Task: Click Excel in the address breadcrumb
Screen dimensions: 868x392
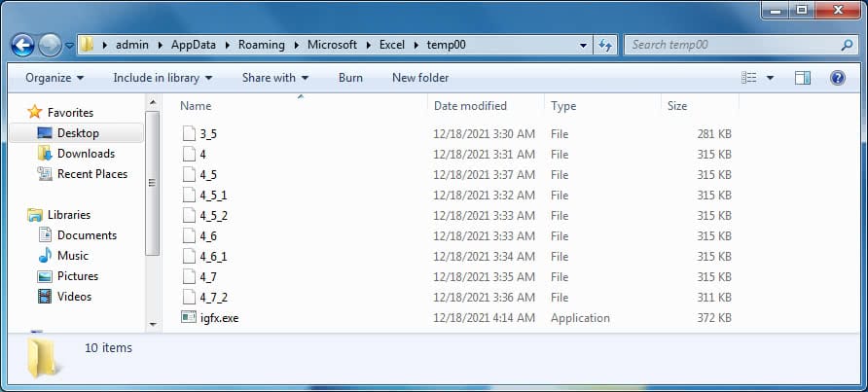Action: [392, 45]
